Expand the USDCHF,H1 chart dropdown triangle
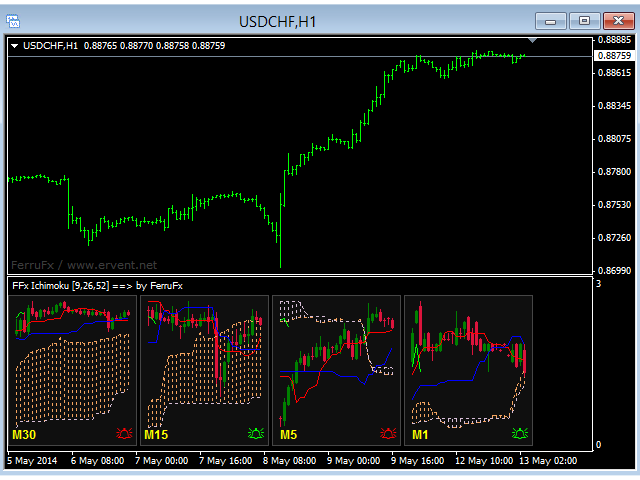Image resolution: width=640 pixels, height=480 pixels. point(15,46)
